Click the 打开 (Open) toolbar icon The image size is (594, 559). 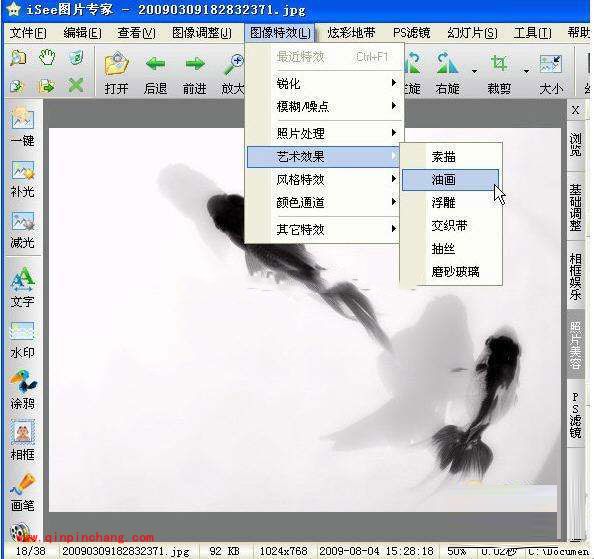click(117, 63)
